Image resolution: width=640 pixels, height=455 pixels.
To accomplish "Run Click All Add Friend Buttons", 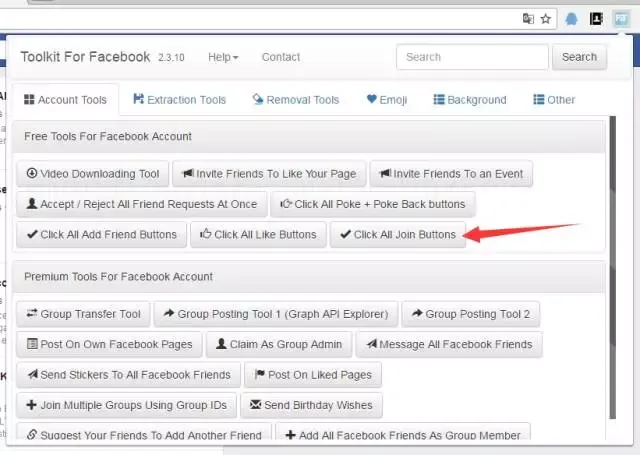I will click(102, 235).
